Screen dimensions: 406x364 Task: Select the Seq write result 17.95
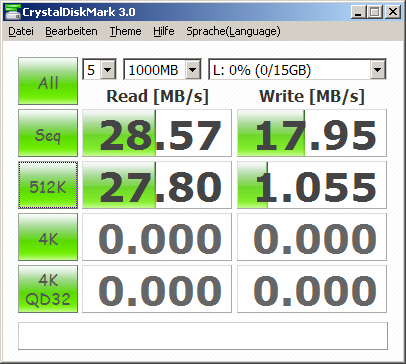click(x=312, y=133)
